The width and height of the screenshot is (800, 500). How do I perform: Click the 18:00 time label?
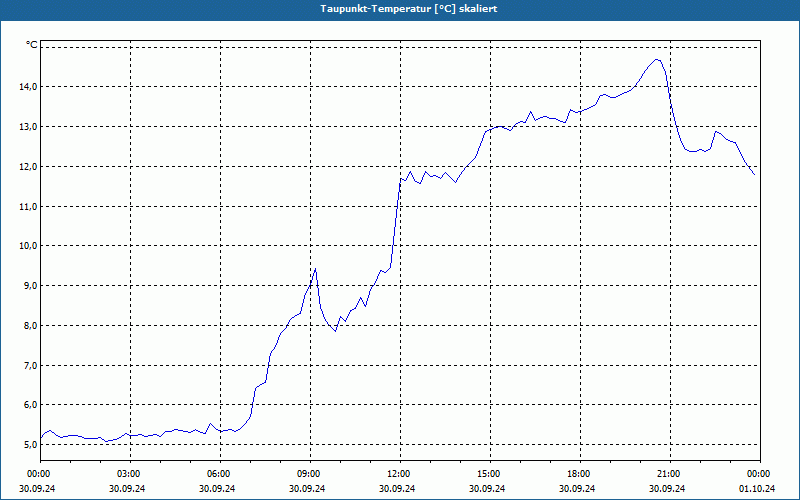(581, 474)
